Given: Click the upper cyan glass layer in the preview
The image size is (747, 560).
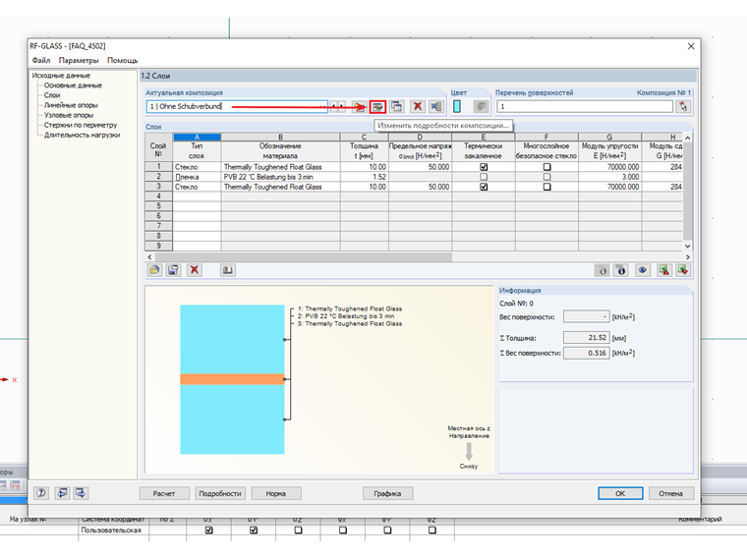Looking at the screenshot, I should (x=232, y=339).
